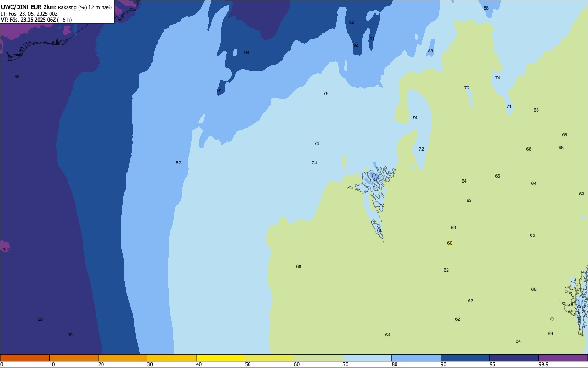Click the value 78 over the islands
The width and height of the screenshot is (588, 368).
(379, 230)
